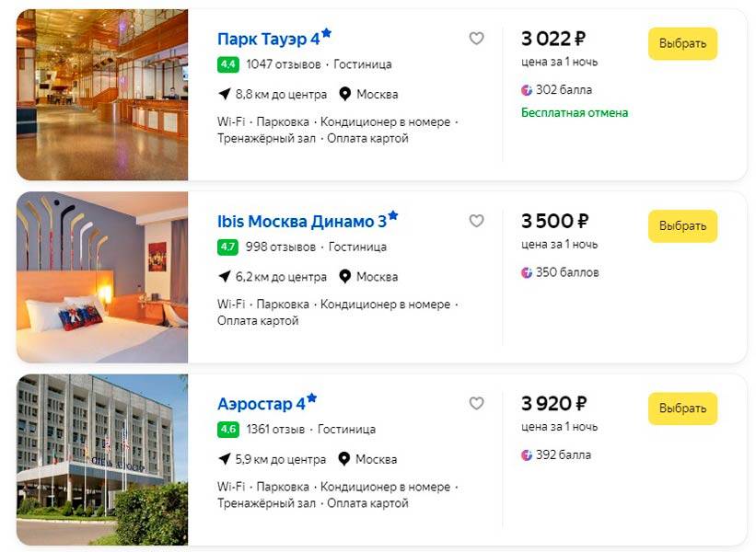Add Аэростар 4 to favorites heart
756x552 pixels.
point(476,403)
